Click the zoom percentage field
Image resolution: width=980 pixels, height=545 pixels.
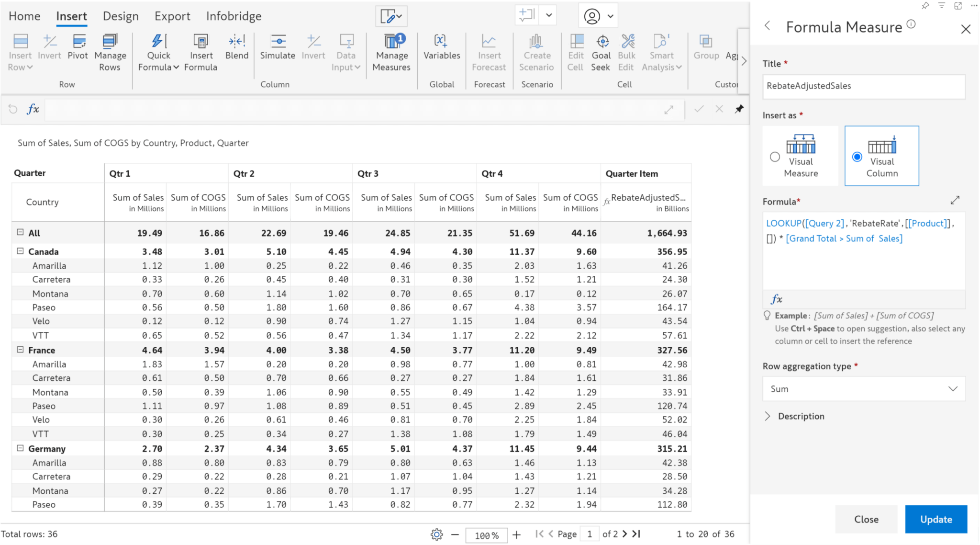click(487, 535)
